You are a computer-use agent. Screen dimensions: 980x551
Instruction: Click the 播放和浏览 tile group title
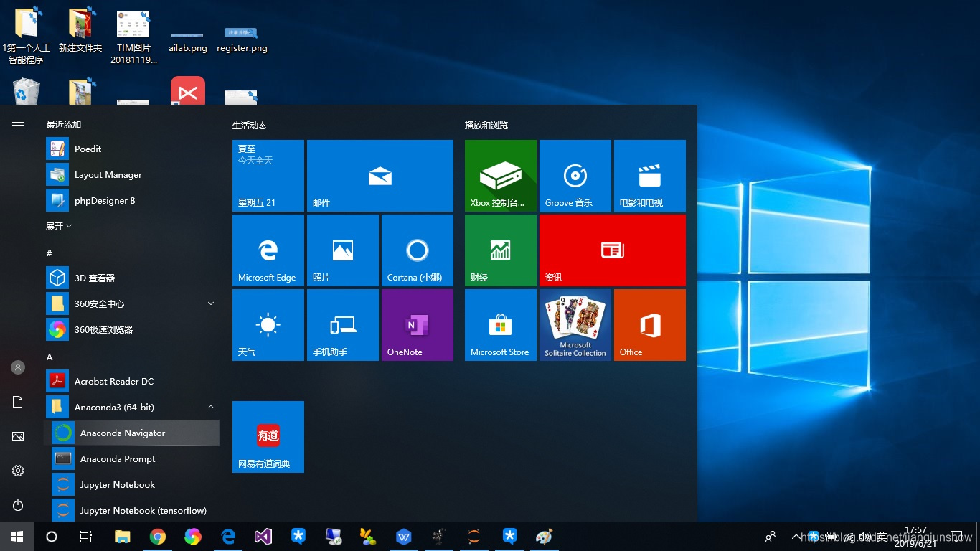[486, 126]
